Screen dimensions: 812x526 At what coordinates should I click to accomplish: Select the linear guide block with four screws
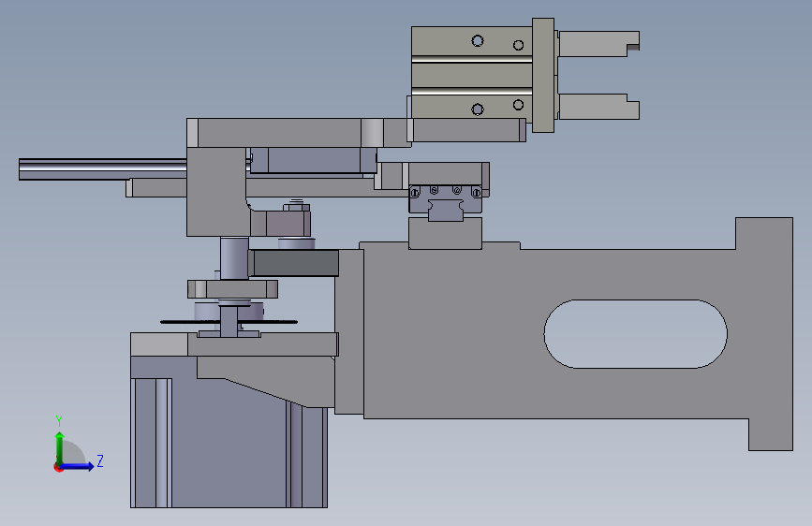pyautogui.click(x=446, y=198)
